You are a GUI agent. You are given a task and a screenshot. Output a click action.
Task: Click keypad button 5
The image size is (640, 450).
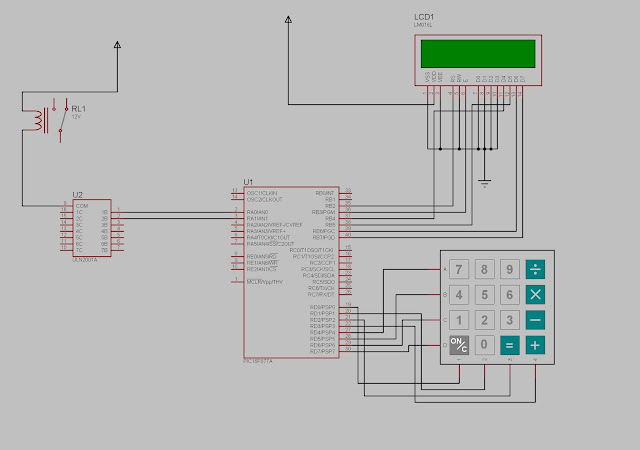(484, 295)
